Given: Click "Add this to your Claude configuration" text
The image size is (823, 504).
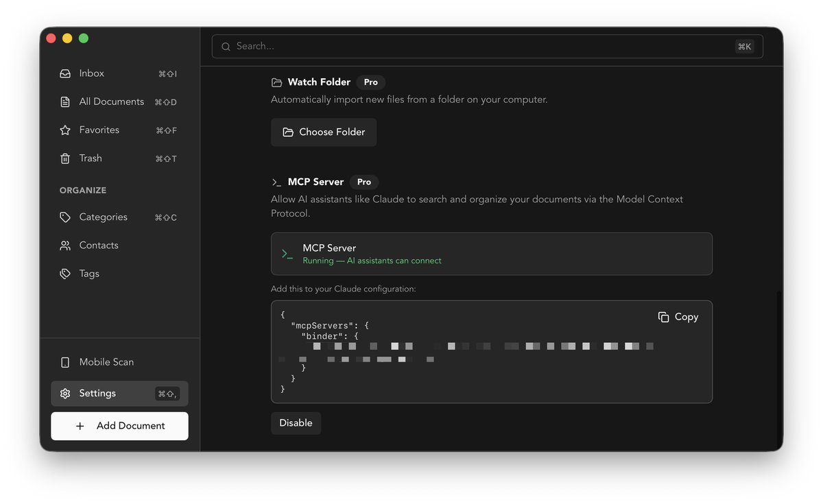Looking at the screenshot, I should (x=344, y=289).
